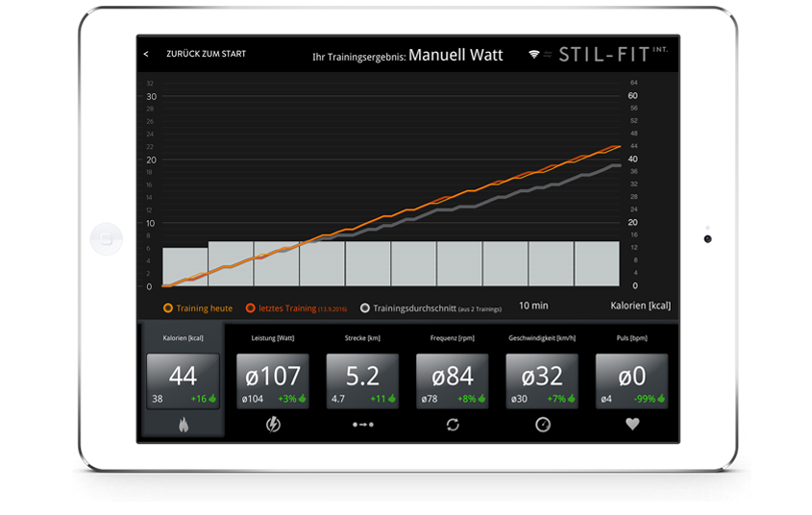The height and width of the screenshot is (515, 812).
Task: Go back via Zurück zum Start
Action: 206,54
